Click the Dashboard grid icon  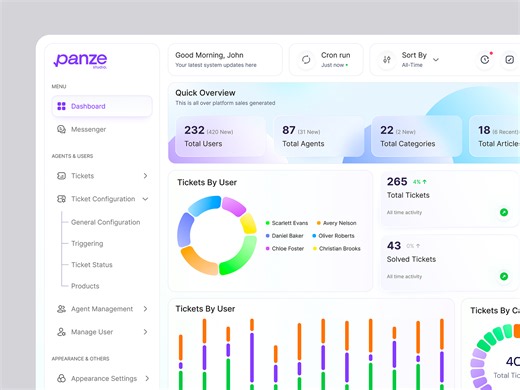pyautogui.click(x=61, y=106)
